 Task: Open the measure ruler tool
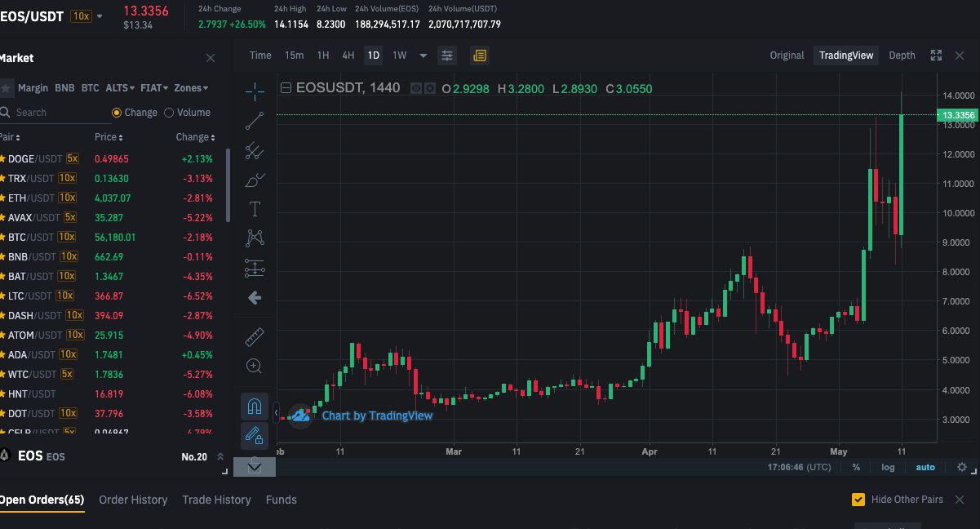[255, 336]
